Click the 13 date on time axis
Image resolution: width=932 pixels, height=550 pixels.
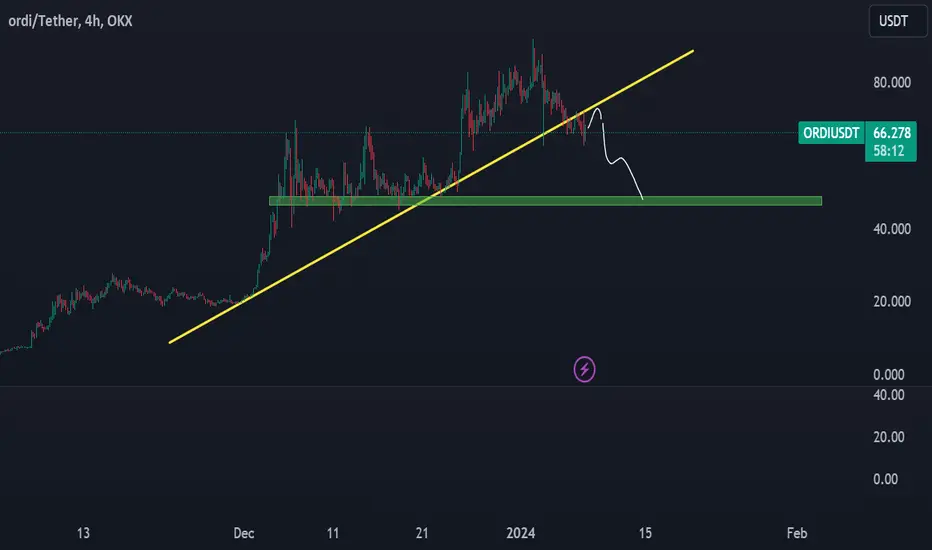tap(83, 533)
